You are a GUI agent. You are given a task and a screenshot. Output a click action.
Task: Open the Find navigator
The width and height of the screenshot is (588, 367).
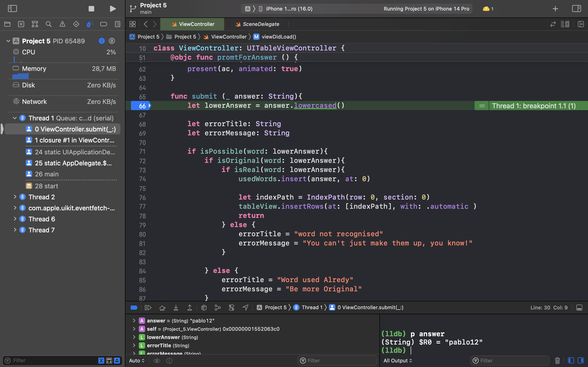(49, 24)
